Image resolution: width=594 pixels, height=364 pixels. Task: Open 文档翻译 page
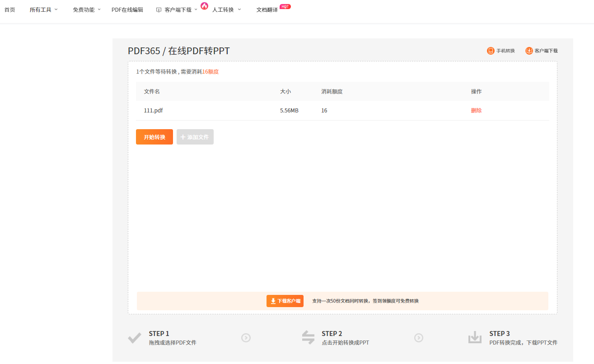coord(267,9)
